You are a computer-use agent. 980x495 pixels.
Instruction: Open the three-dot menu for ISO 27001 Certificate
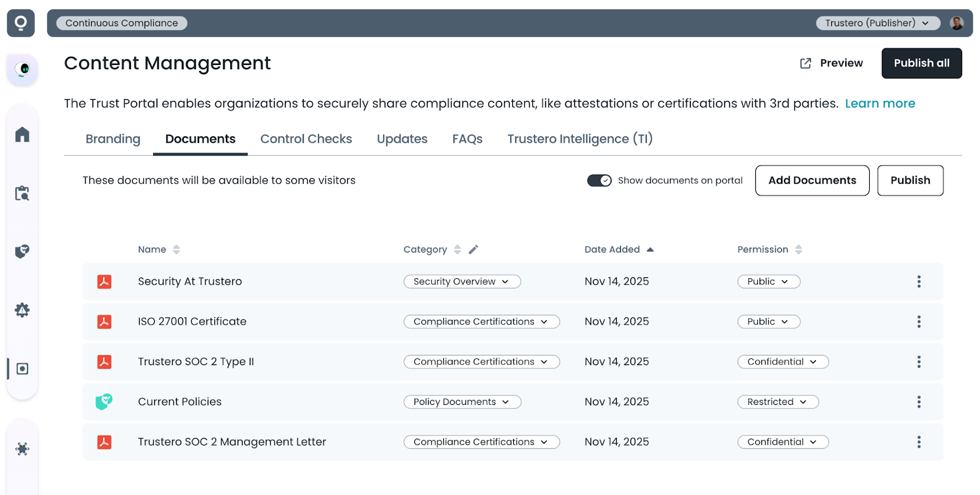click(918, 322)
